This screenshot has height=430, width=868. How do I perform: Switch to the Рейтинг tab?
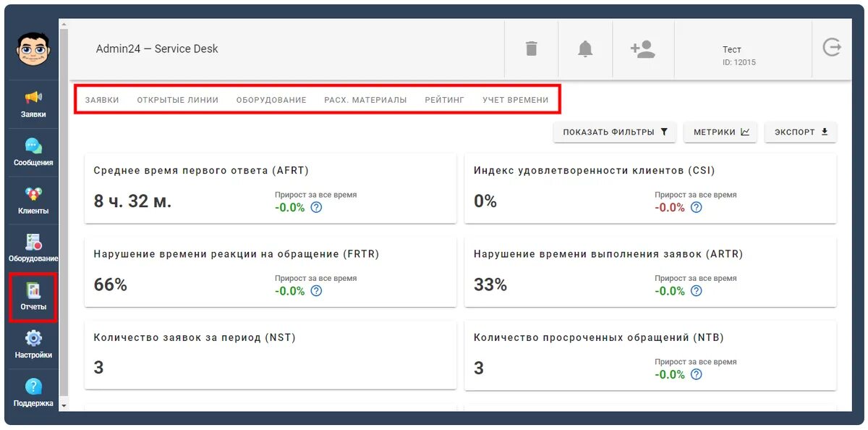(x=445, y=100)
